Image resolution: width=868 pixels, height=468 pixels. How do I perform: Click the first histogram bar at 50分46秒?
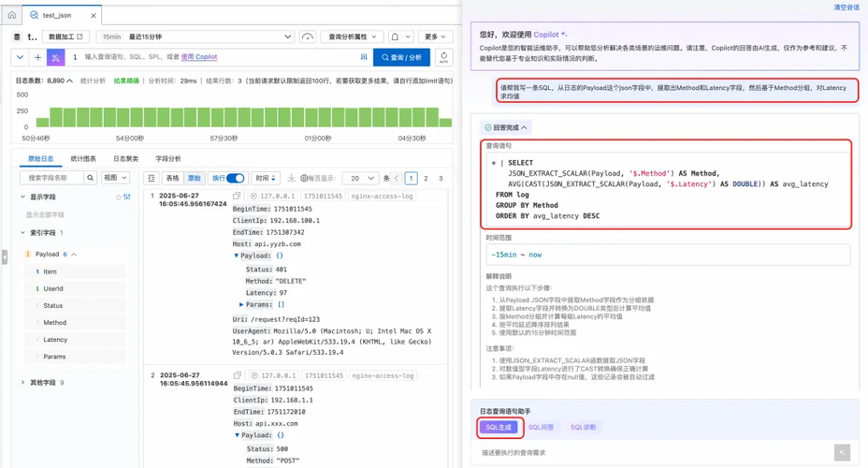(x=43, y=122)
